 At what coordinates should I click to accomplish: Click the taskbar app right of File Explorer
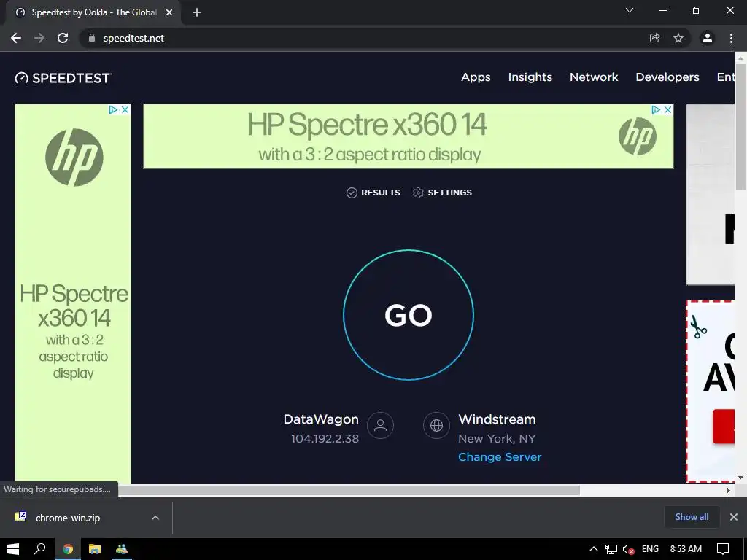[122, 549]
